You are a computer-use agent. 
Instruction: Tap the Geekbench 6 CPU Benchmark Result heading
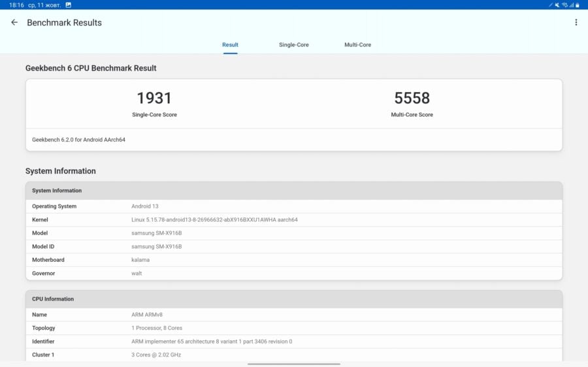[91, 68]
